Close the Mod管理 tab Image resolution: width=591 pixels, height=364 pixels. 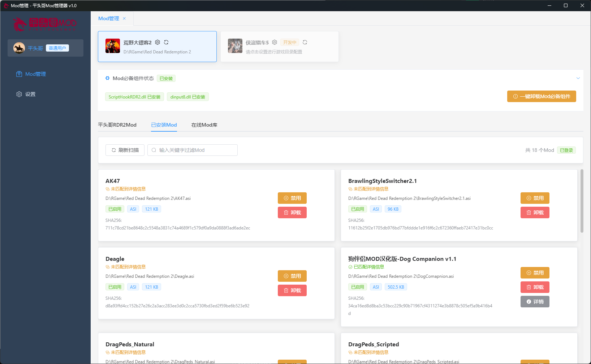pos(124,18)
